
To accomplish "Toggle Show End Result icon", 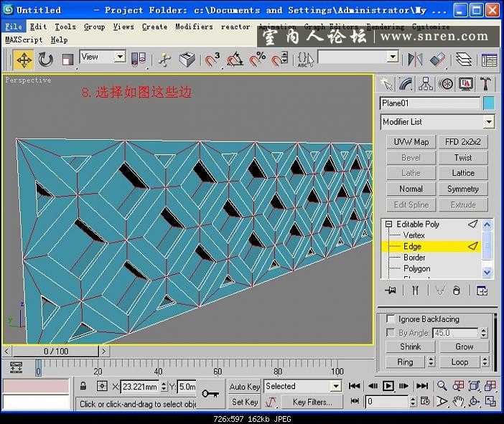I will tap(415, 291).
